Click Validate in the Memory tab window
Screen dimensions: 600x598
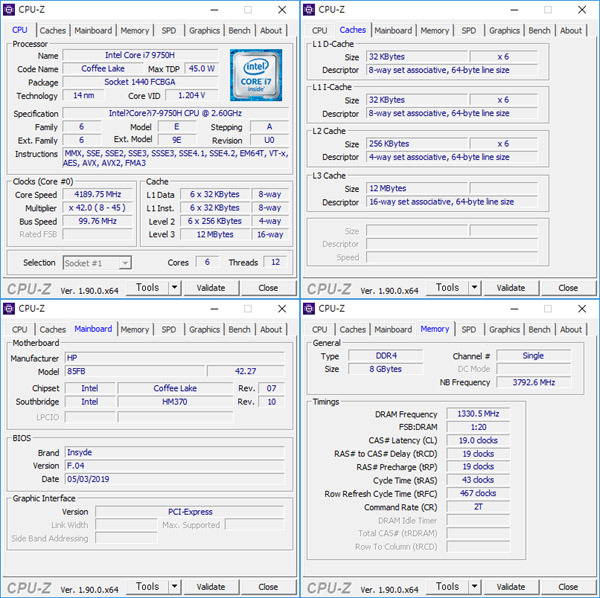pyautogui.click(x=511, y=587)
